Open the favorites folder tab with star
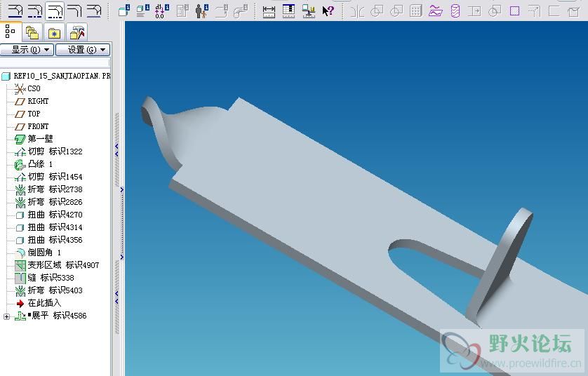Screen dimensions: 588x376 click(55, 32)
